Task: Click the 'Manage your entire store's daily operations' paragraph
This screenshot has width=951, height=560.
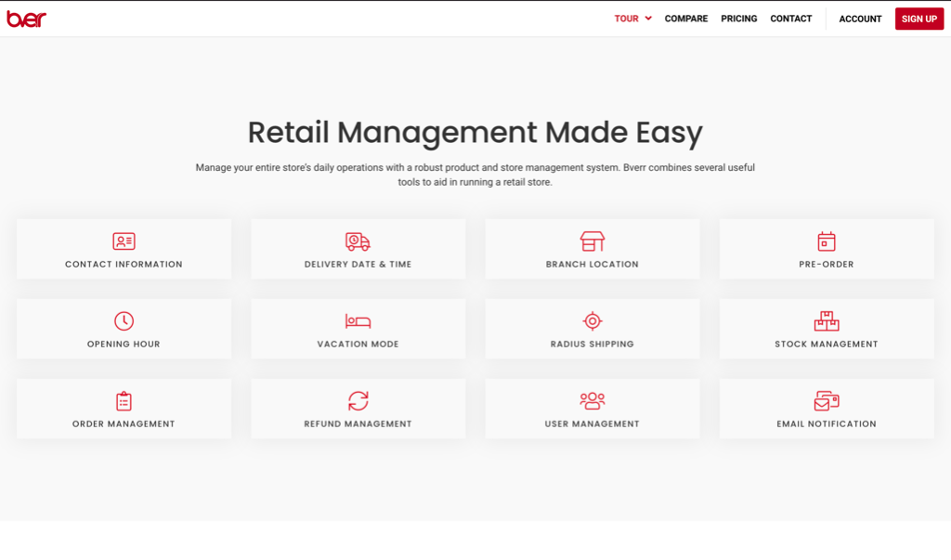Action: click(x=475, y=175)
